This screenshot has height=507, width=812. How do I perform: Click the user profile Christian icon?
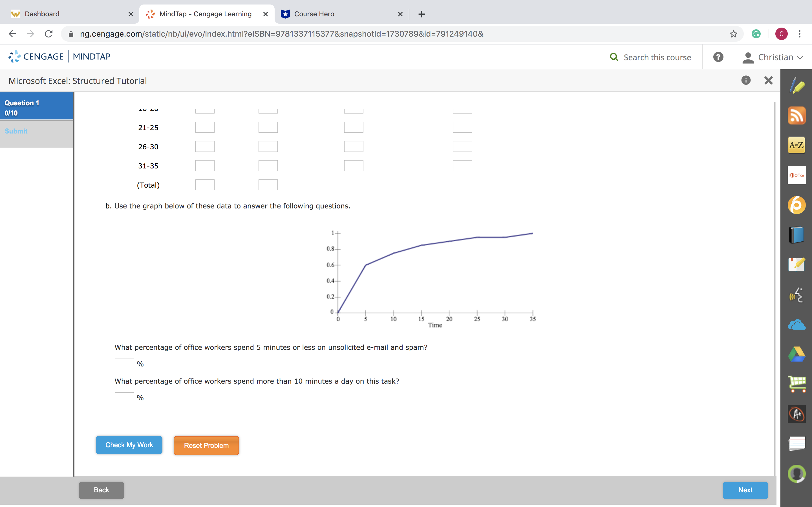coord(749,57)
